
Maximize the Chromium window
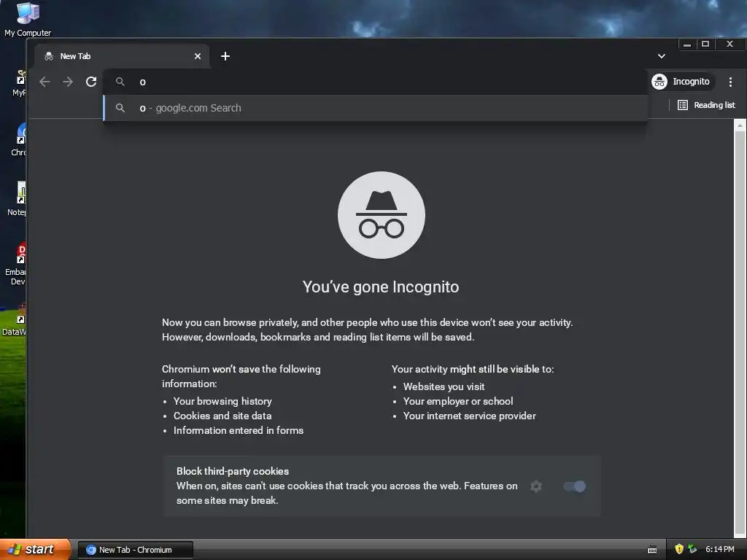point(705,44)
